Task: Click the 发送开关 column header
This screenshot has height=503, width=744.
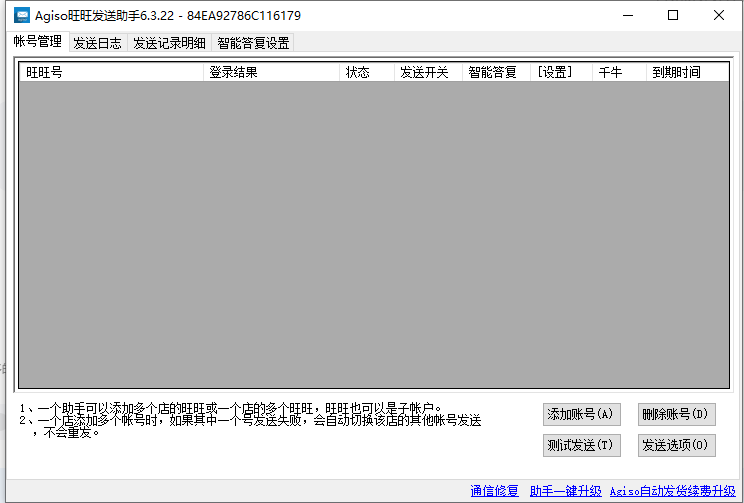Action: [428, 72]
